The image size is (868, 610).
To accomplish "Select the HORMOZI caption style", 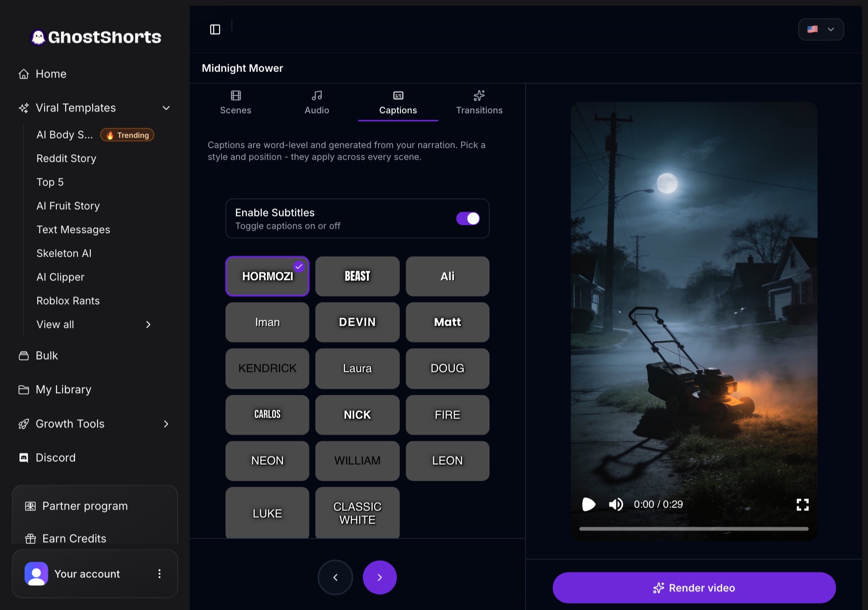I will 267,276.
